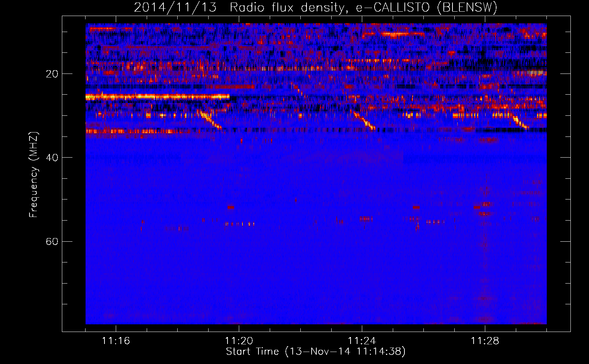
Task: Click the 11:28 time tick label
Action: [485, 341]
